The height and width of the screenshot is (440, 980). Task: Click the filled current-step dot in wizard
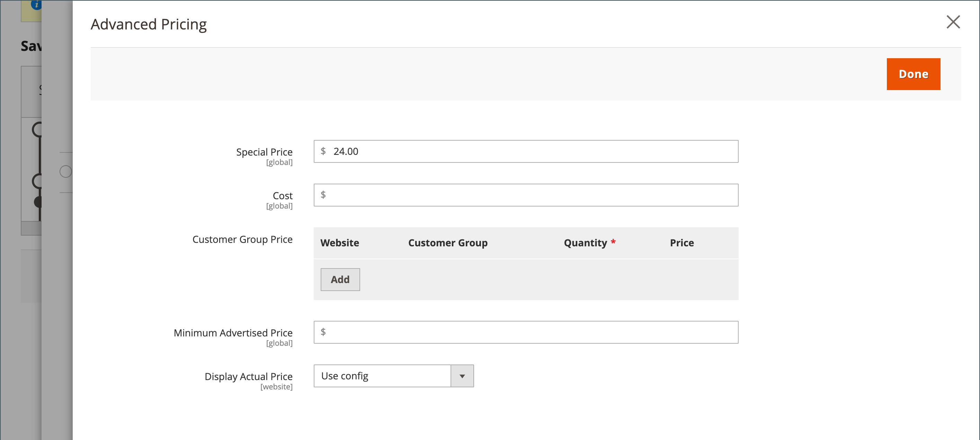38,202
